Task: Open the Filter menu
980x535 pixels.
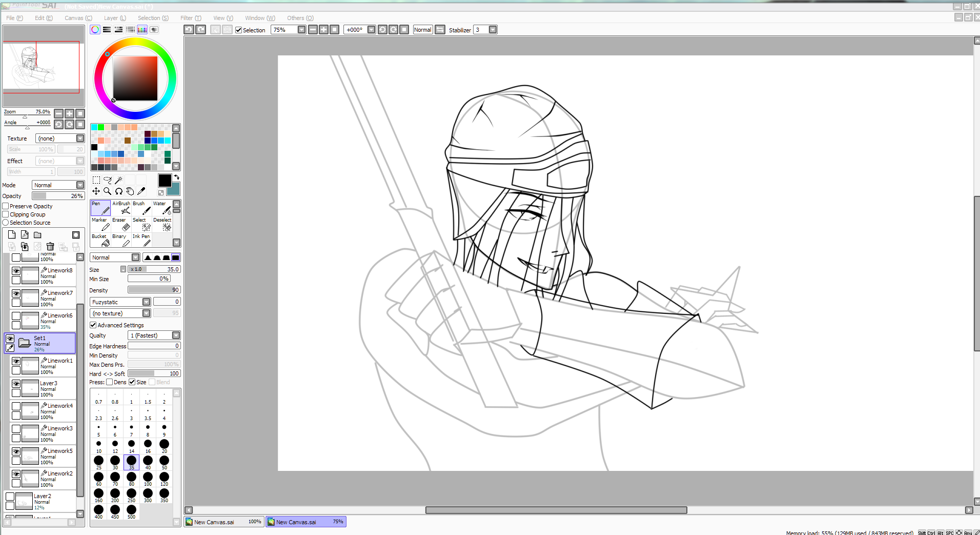Action: [x=190, y=18]
